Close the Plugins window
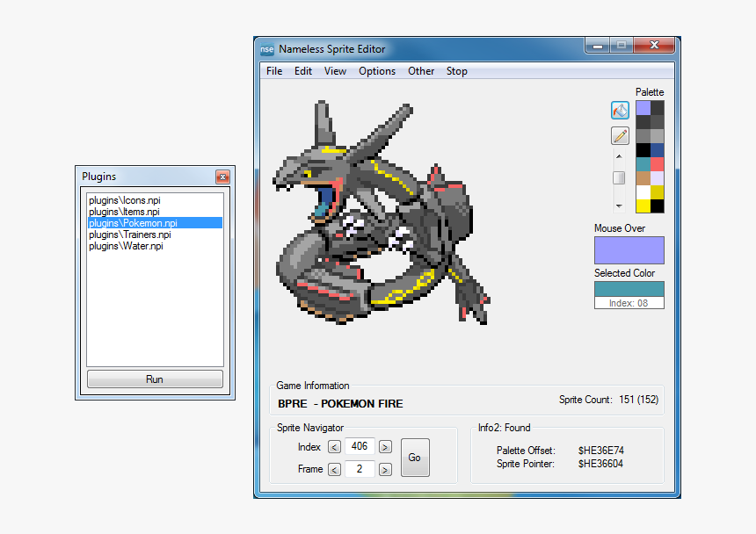 pyautogui.click(x=222, y=177)
